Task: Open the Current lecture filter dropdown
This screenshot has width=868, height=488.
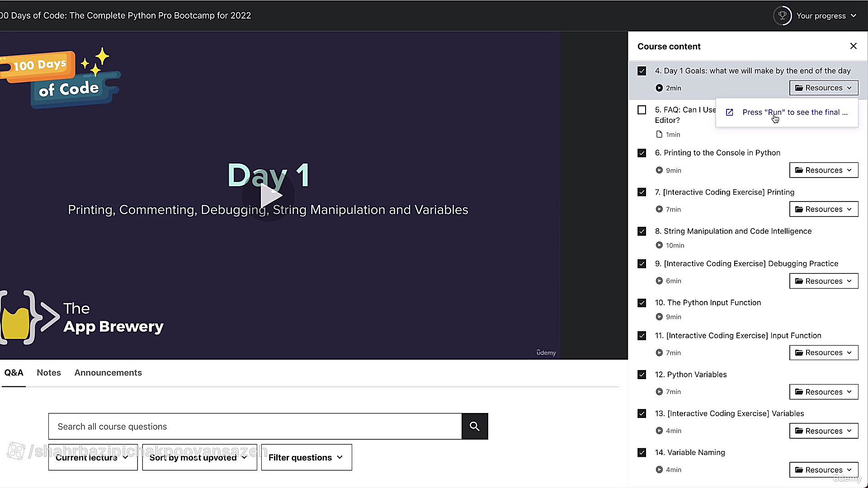Action: pos(93,457)
